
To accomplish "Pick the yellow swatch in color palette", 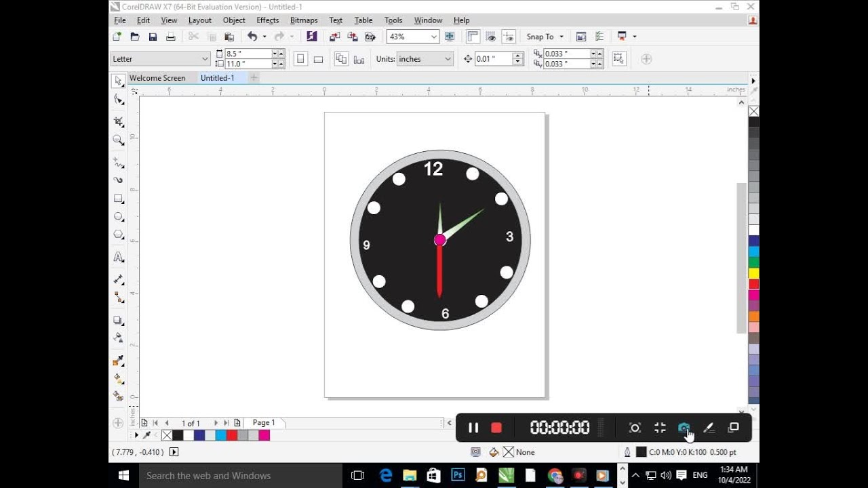I will tap(753, 273).
